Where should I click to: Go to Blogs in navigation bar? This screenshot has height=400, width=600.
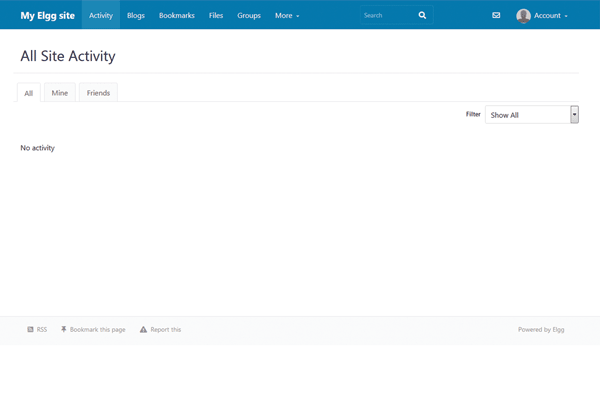136,16
